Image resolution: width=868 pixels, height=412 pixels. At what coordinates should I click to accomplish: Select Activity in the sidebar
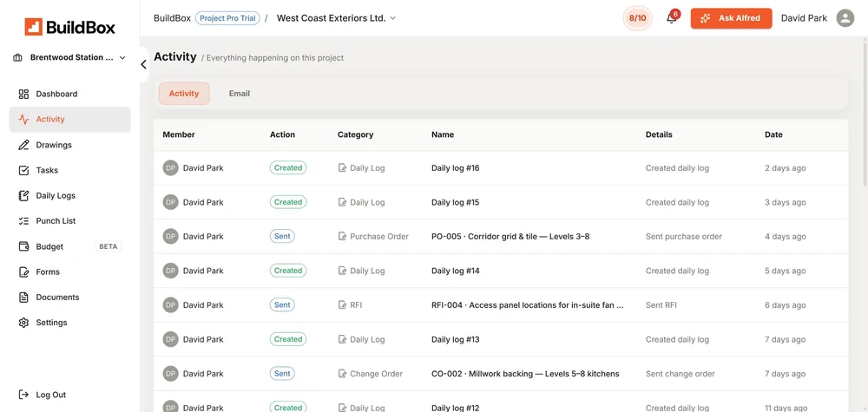tap(69, 120)
